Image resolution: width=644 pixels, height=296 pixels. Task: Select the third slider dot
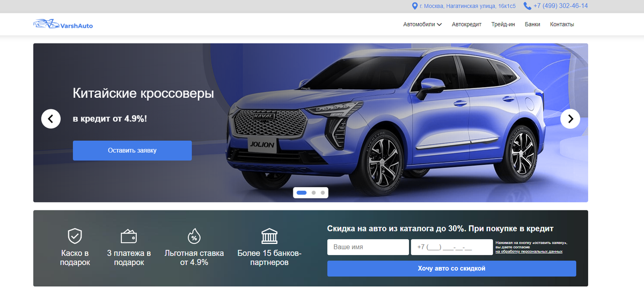[323, 192]
